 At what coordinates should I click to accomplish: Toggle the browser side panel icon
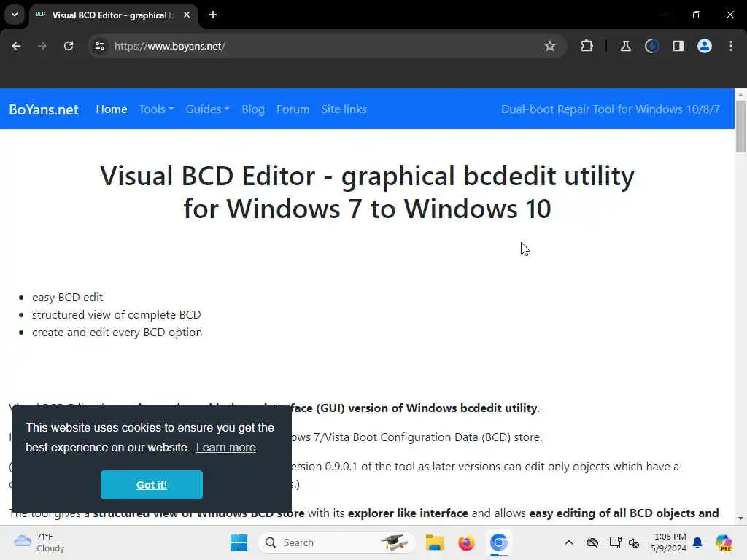(x=678, y=46)
